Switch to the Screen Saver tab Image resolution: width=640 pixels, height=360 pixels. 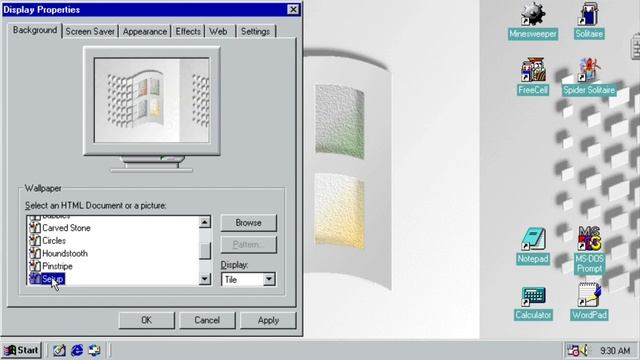click(x=90, y=31)
